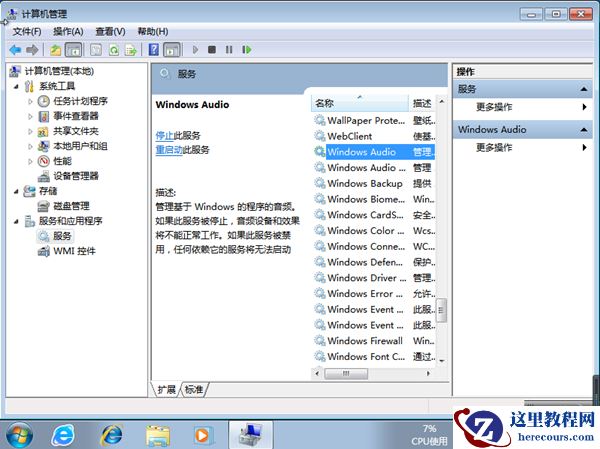Image resolution: width=600 pixels, height=449 pixels.
Task: Collapse the 服务和应用程序 tree node
Action: coord(16,221)
